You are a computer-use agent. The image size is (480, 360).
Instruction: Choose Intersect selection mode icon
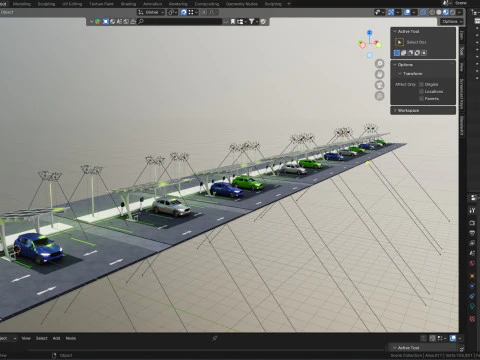[424, 53]
